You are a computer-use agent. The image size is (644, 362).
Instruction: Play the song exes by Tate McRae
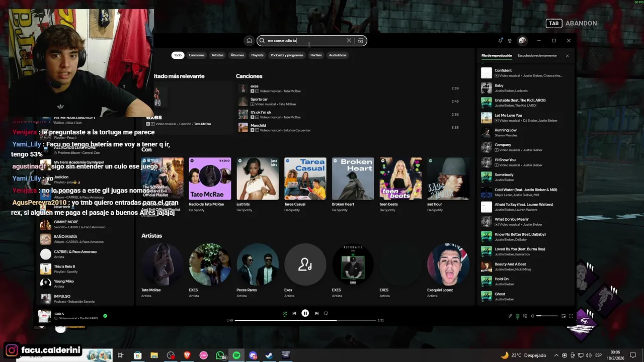[x=349, y=88]
